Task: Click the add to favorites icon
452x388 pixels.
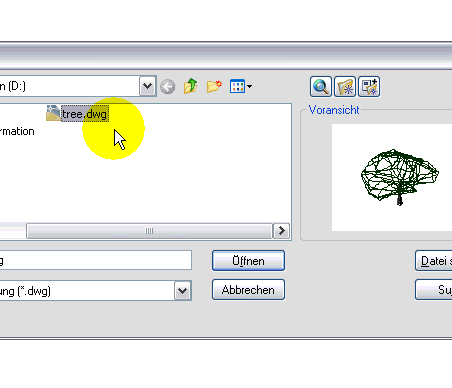Action: pyautogui.click(x=369, y=87)
